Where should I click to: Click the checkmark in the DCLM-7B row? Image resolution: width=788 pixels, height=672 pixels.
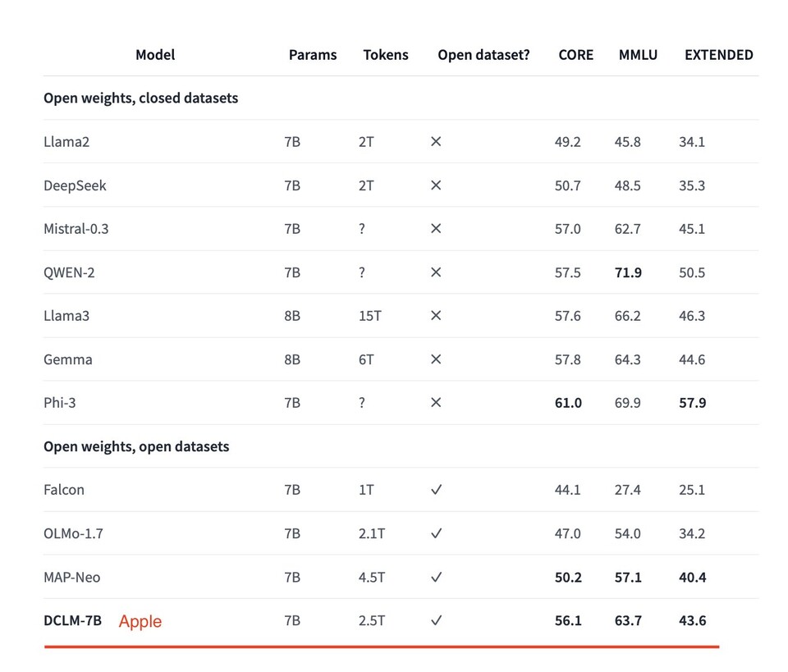(x=436, y=620)
